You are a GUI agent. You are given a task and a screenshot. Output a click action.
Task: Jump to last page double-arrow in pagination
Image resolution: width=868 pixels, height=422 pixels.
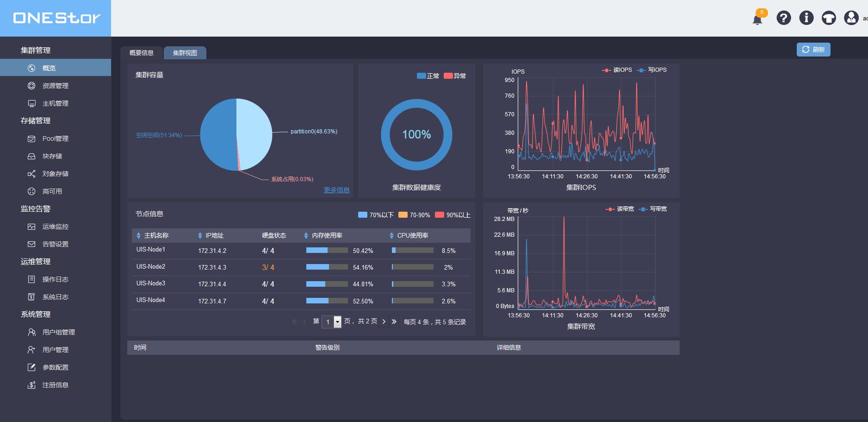[394, 321]
